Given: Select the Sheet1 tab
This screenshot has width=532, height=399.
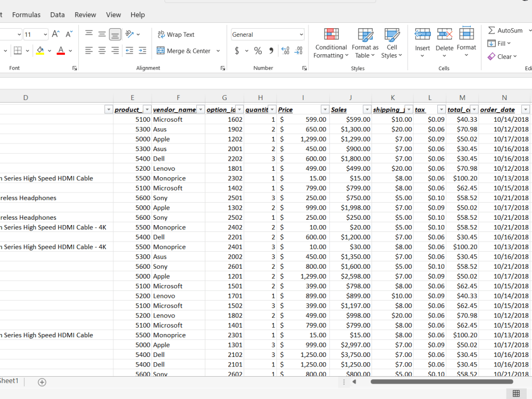Looking at the screenshot, I should (x=9, y=381).
